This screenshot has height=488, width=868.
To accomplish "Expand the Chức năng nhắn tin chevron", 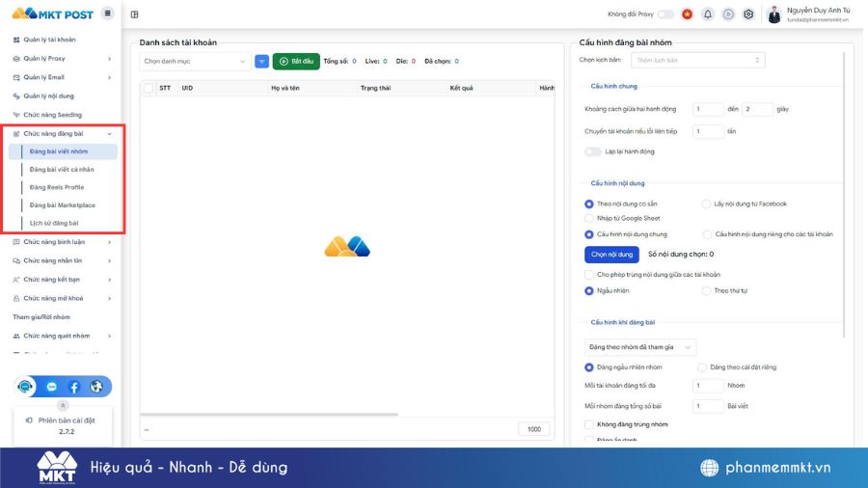I will click(109, 260).
